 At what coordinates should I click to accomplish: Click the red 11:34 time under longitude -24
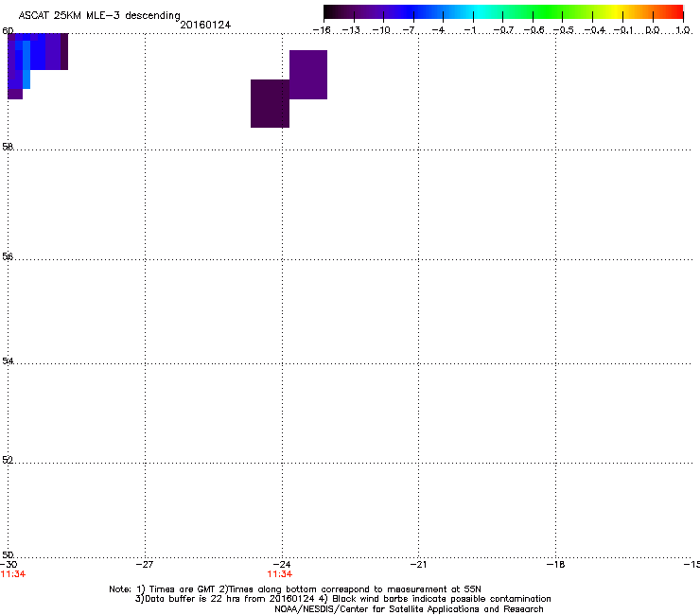click(280, 574)
